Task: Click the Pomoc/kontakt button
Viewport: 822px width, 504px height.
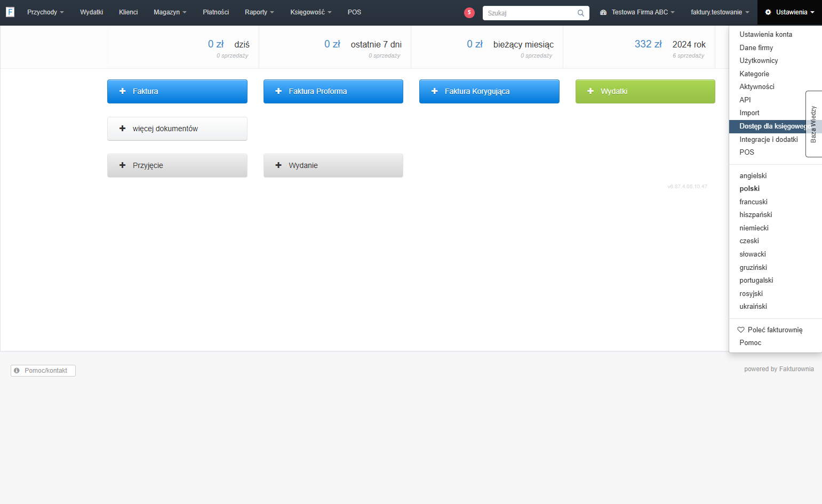Action: pos(43,371)
